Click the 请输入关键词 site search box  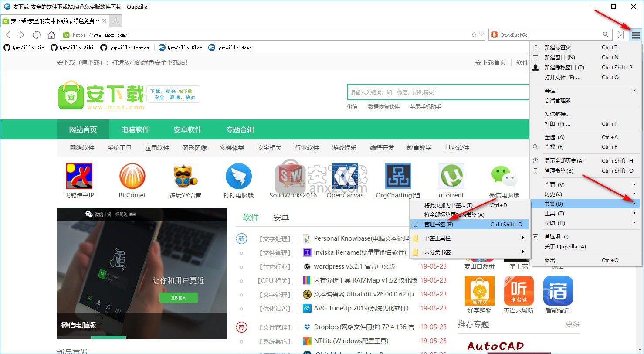click(x=438, y=92)
